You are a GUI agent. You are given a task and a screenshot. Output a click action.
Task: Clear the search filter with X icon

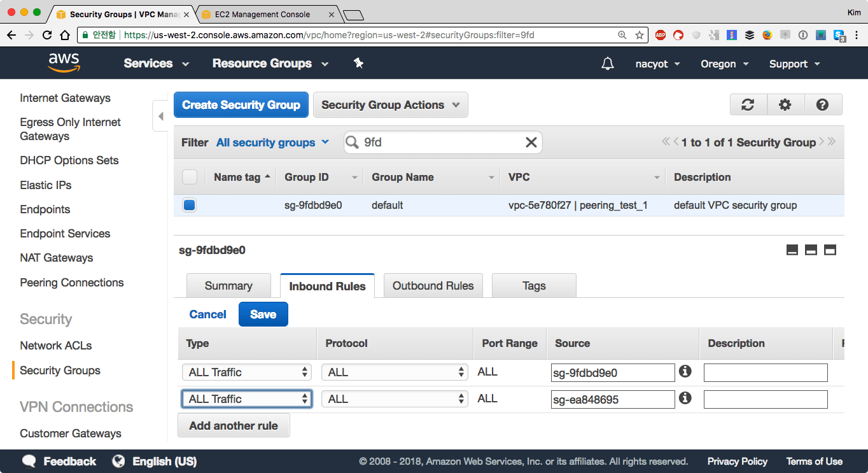coord(531,143)
